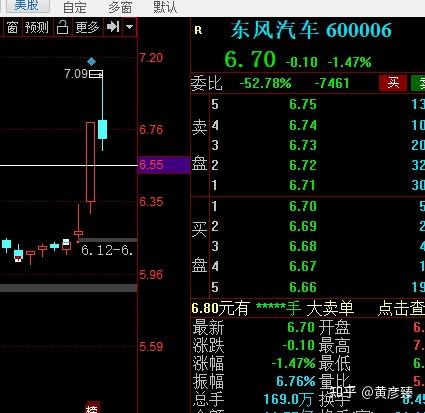The height and width of the screenshot is (413, 425).
Task: Click sell level 2 price 6.72
Action: click(x=303, y=165)
